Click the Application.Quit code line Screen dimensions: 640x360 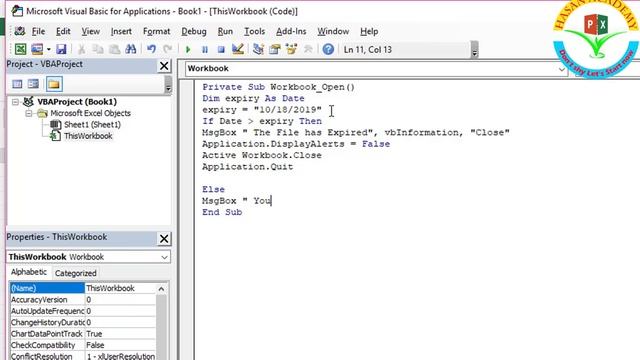[247, 167]
